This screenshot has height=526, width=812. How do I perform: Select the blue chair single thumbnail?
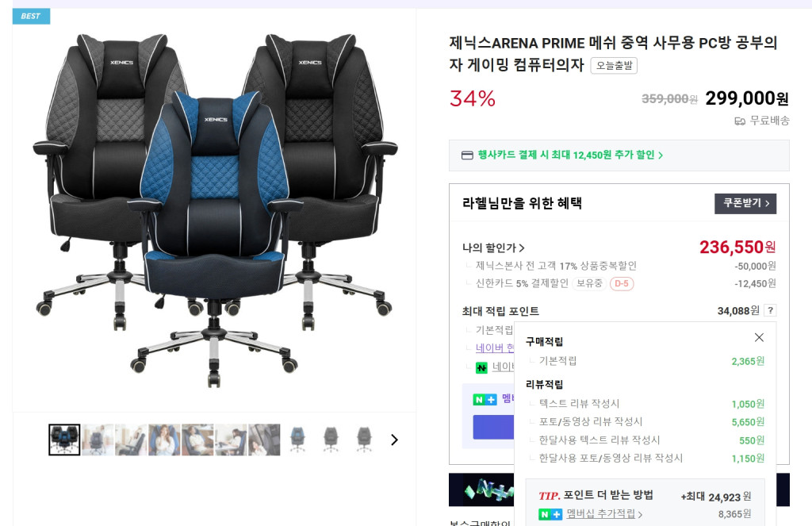(x=298, y=440)
